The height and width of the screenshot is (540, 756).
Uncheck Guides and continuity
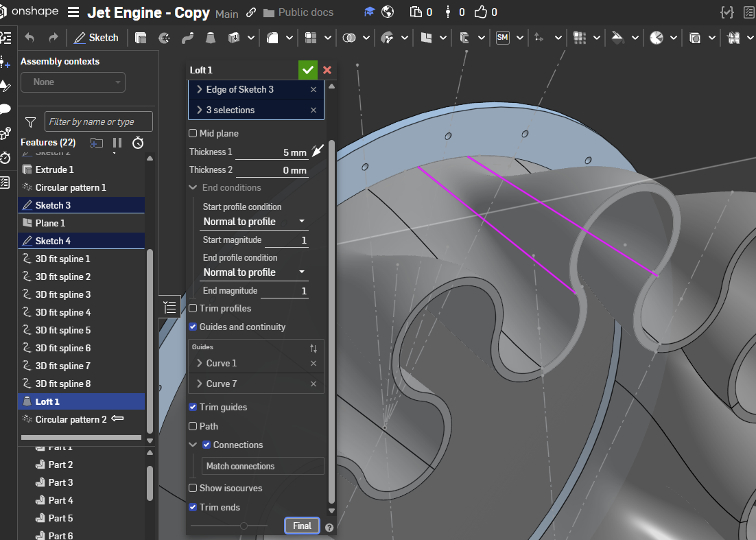tap(193, 327)
